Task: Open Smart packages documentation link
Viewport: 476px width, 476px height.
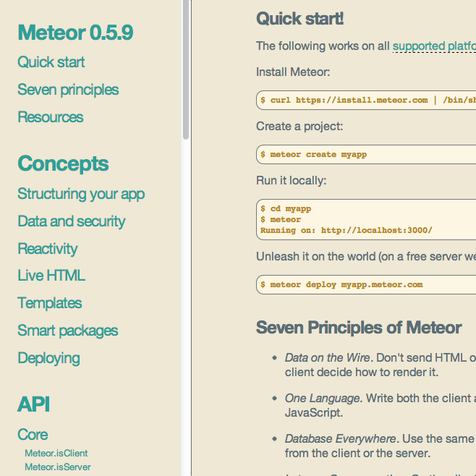Action: pyautogui.click(x=68, y=331)
